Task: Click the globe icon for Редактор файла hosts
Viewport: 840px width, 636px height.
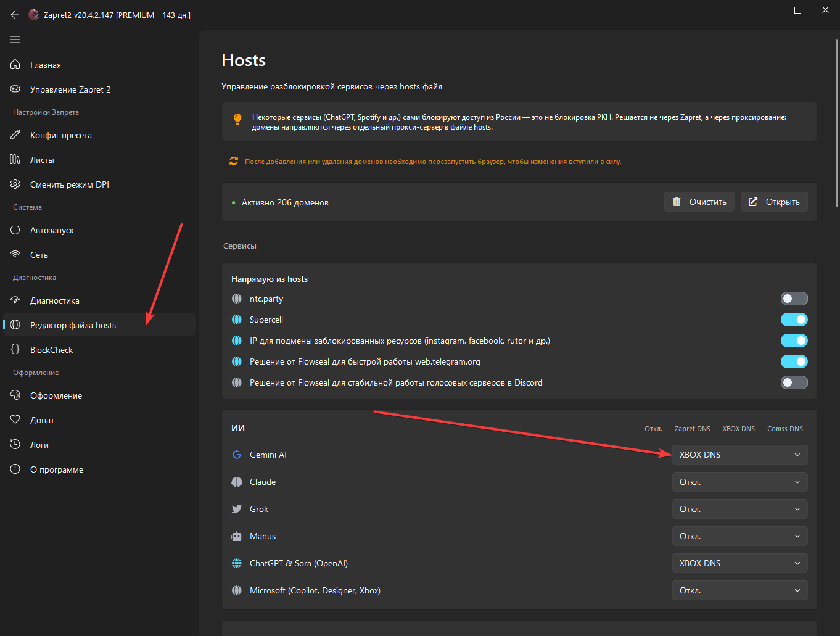Action: (15, 325)
